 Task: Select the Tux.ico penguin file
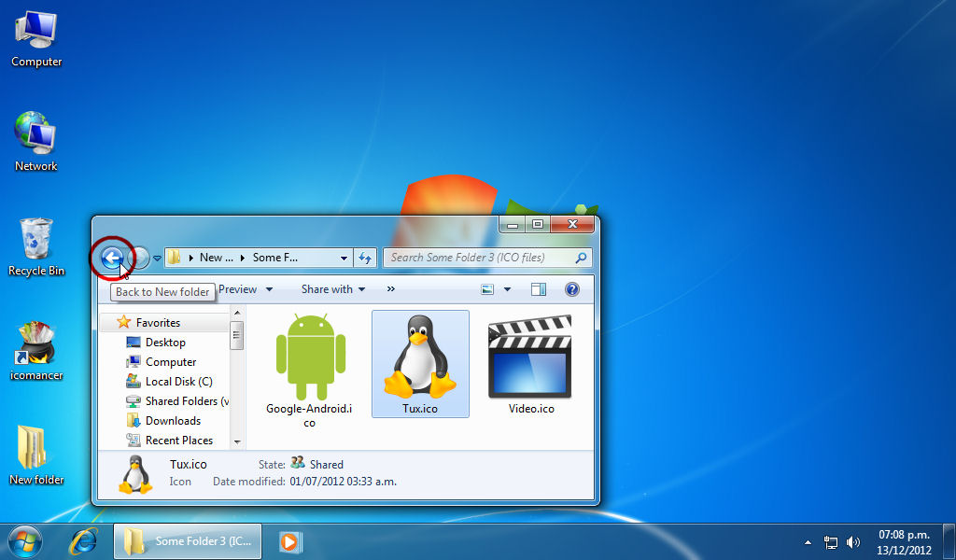click(x=420, y=364)
